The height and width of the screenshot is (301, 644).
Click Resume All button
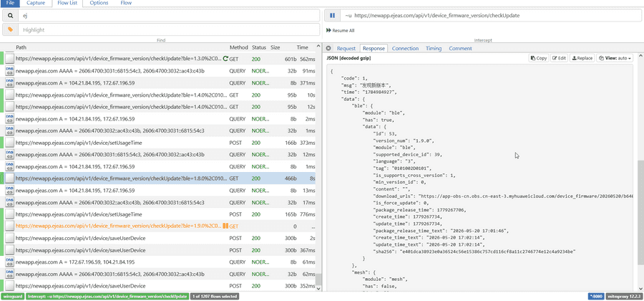pyautogui.click(x=340, y=30)
